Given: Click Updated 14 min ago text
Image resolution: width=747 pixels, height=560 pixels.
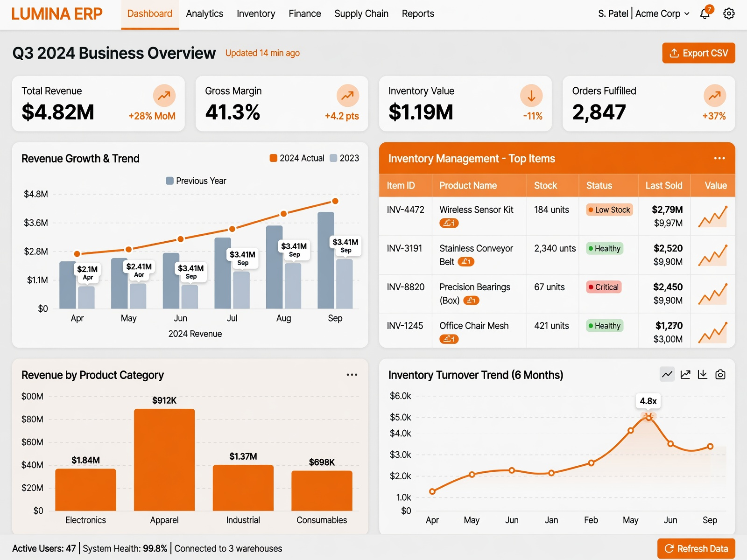Looking at the screenshot, I should (262, 53).
